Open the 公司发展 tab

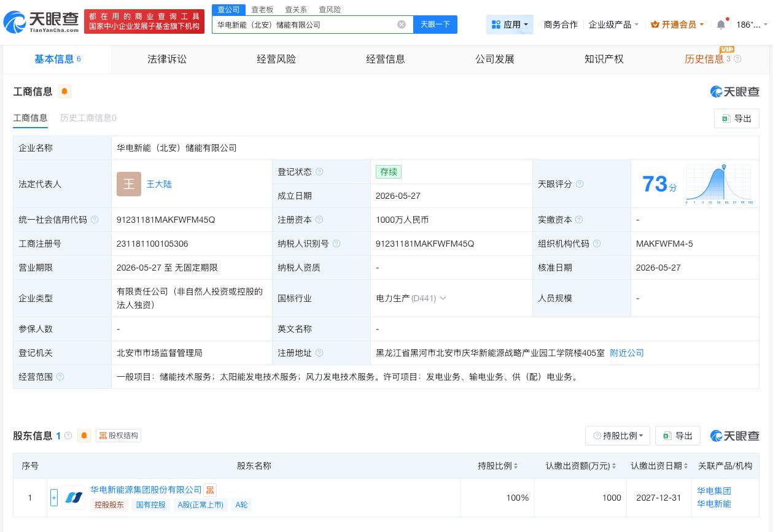click(x=495, y=59)
